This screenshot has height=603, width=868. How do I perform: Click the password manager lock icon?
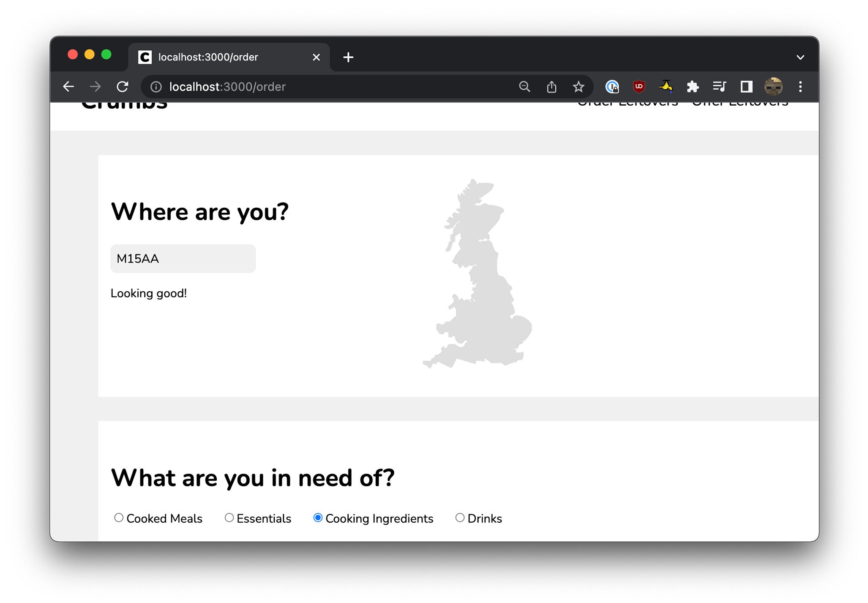pyautogui.click(x=611, y=87)
